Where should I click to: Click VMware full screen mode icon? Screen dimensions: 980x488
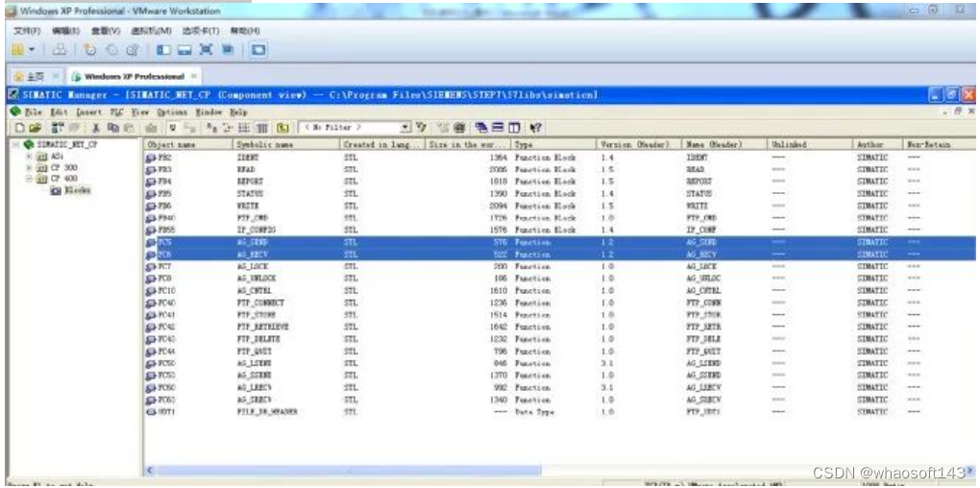click(205, 50)
